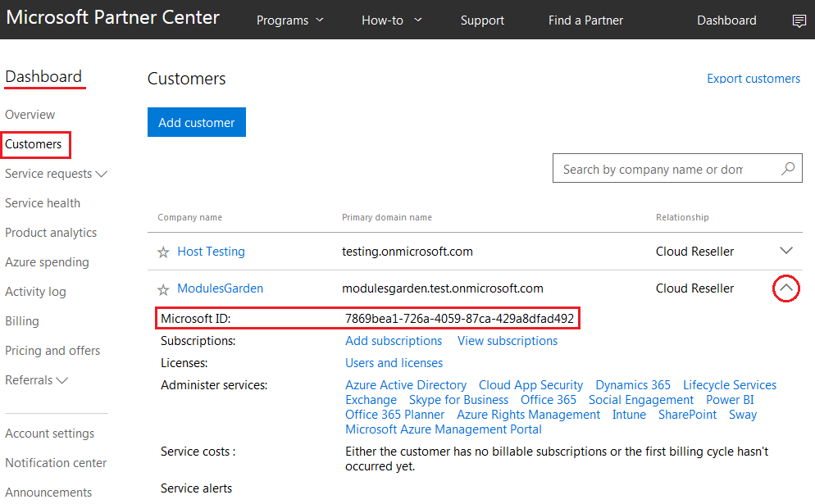815x504 pixels.
Task: Favorite Host Testing with star icon
Action: click(163, 252)
